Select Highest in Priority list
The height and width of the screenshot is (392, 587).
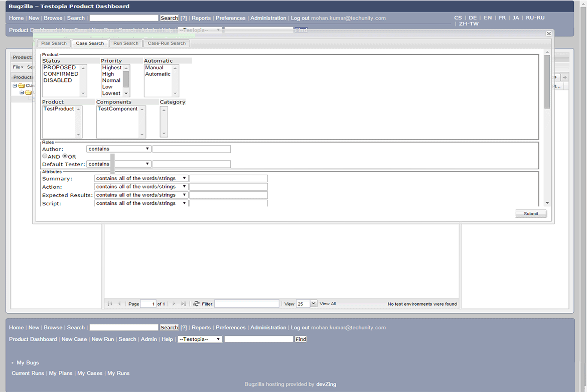[x=112, y=67]
